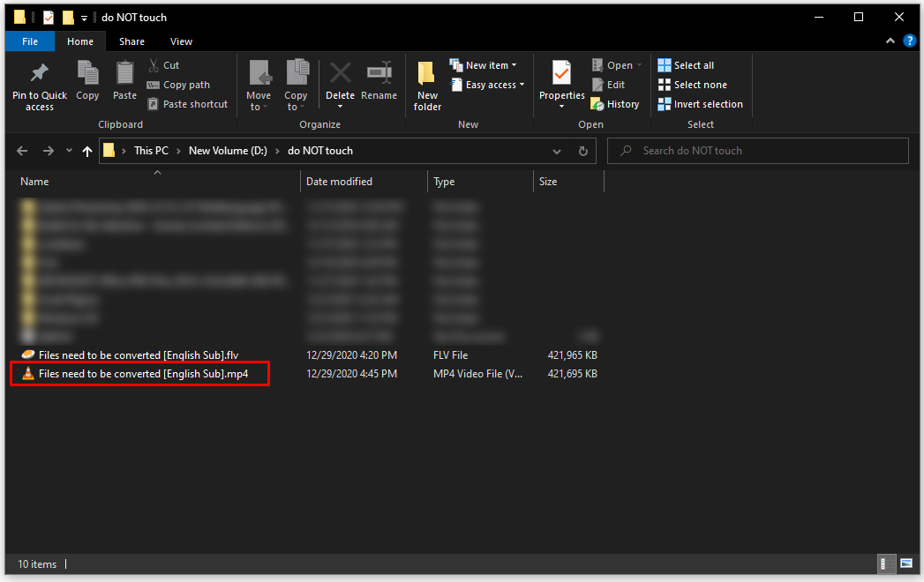Rename the selected file
The width and height of the screenshot is (924, 582).
tap(379, 85)
